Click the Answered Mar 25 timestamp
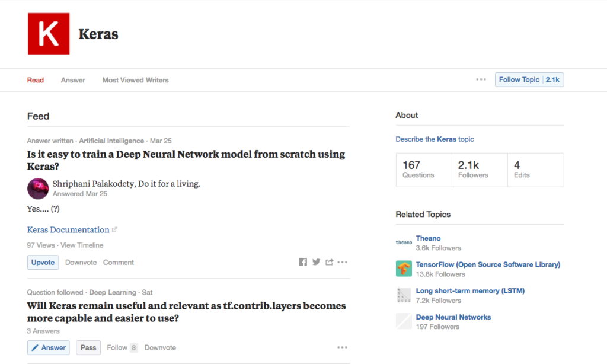The image size is (607, 364). point(80,194)
